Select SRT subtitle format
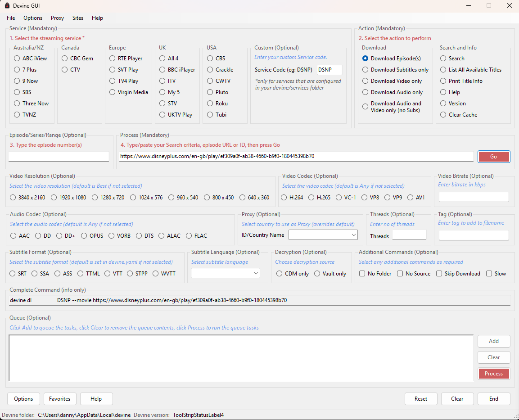Screen dimensions: 519x420 (18, 273)
